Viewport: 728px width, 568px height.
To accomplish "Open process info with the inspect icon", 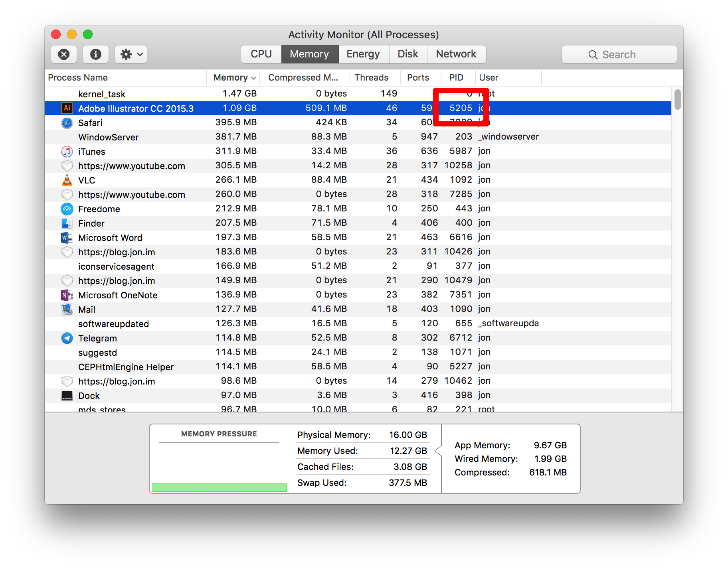I will click(96, 54).
